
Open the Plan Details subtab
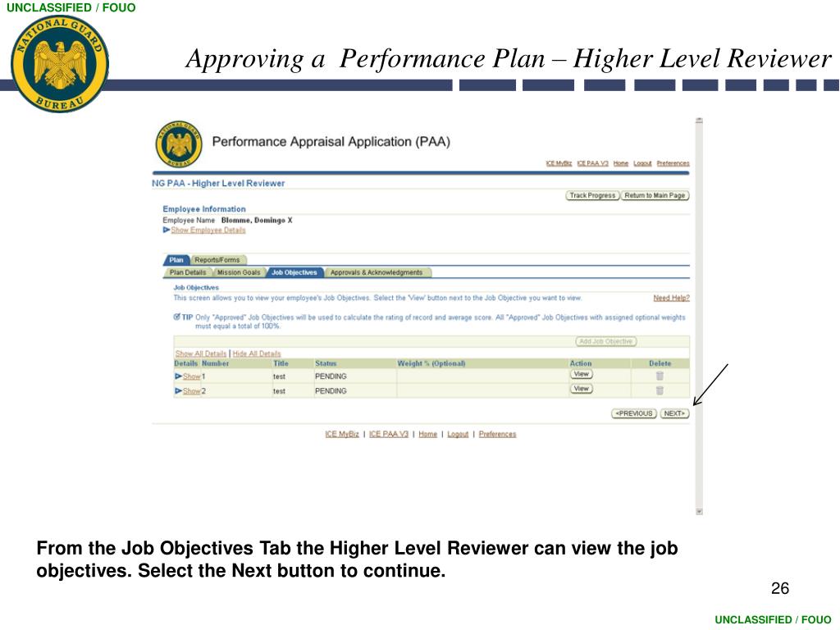(x=188, y=272)
